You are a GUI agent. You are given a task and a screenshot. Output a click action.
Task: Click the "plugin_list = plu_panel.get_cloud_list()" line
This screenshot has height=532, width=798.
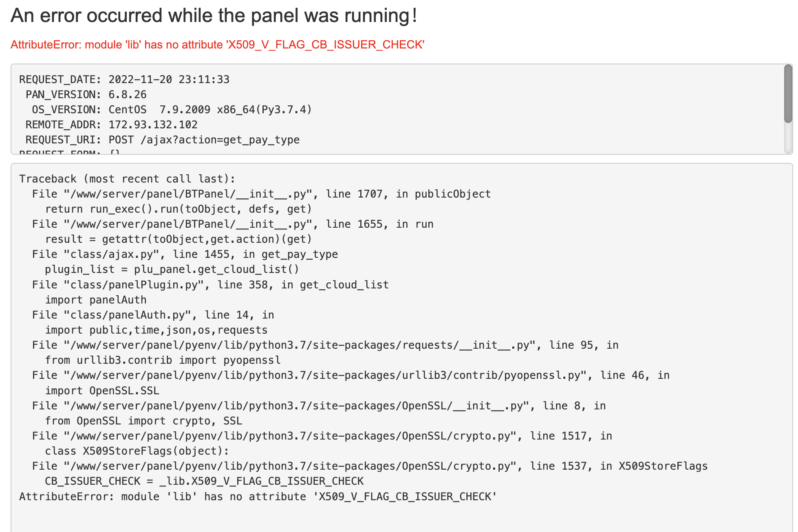(172, 269)
